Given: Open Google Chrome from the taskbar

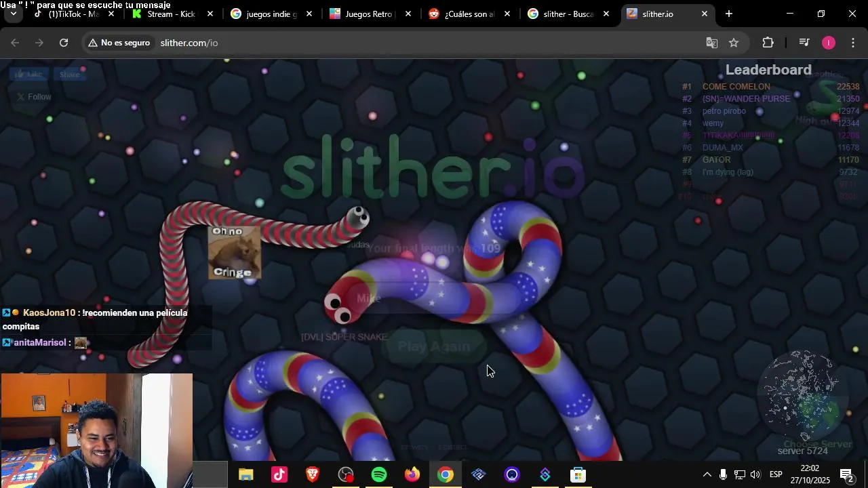Looking at the screenshot, I should [x=446, y=474].
